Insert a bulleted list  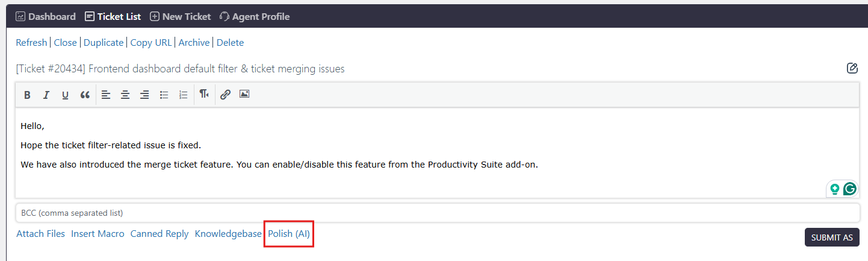coord(164,95)
